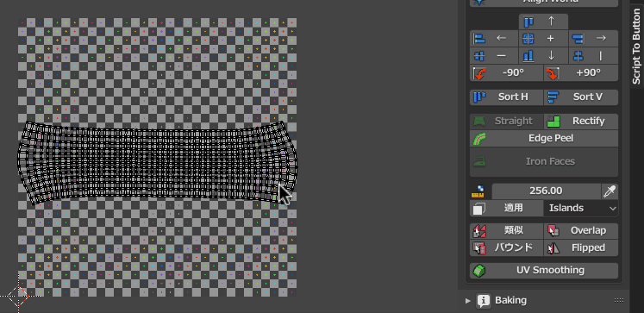The image size is (644, 313).
Task: Click Sort V to sort islands vertically
Action: pos(581,97)
